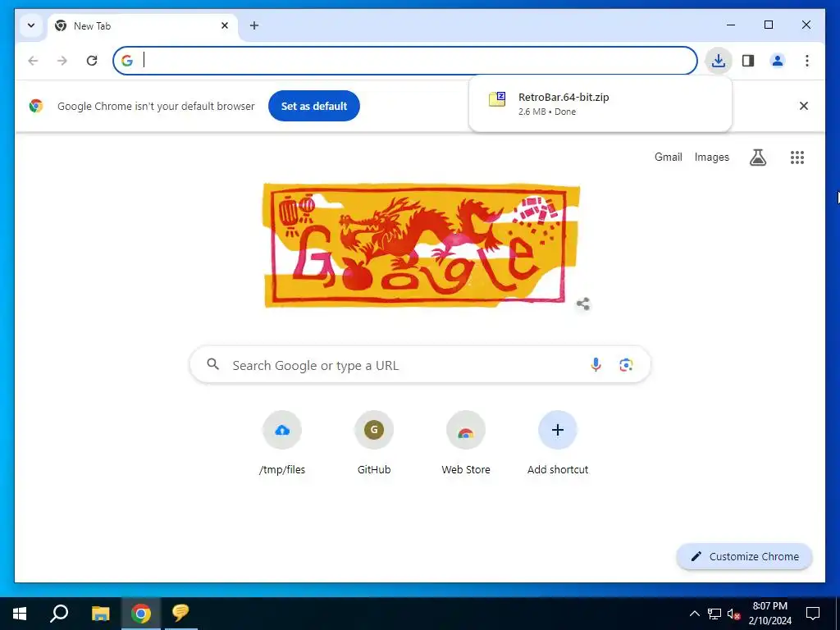Screen dimensions: 840x630
Task: Click the RetroBar zip file icon
Action: (497, 99)
